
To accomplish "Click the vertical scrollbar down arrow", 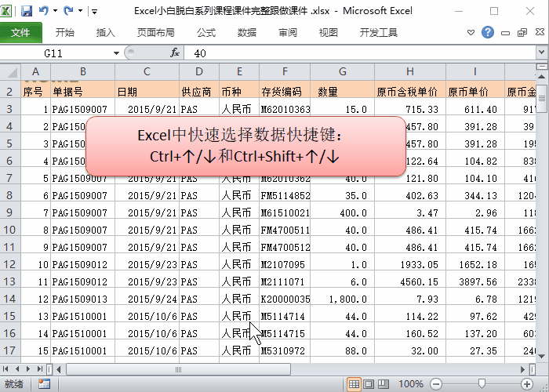I will 541,356.
